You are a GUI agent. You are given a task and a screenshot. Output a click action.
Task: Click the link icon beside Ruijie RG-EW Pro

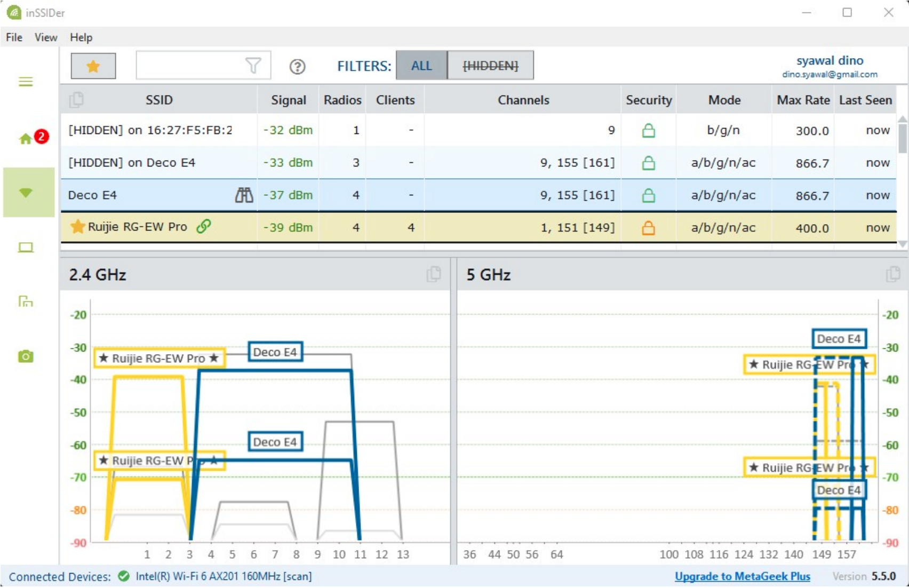[203, 227]
